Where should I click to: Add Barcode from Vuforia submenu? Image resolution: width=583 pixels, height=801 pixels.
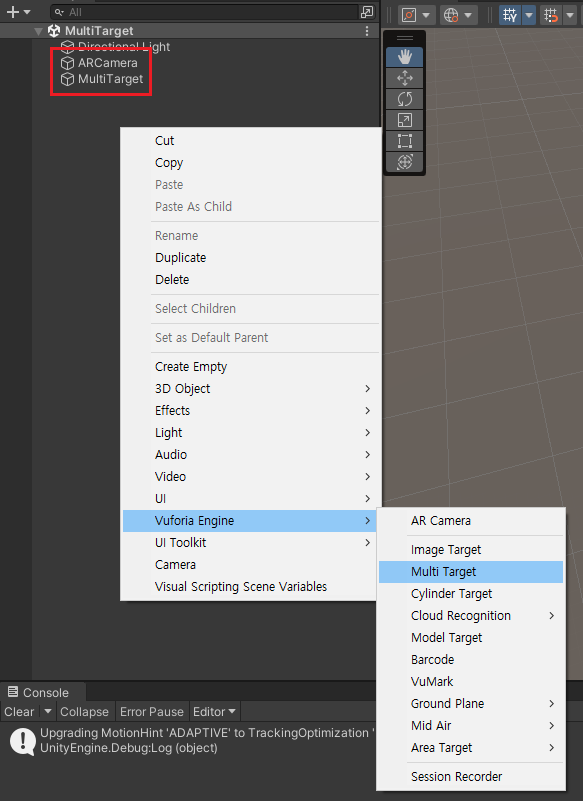click(x=471, y=659)
